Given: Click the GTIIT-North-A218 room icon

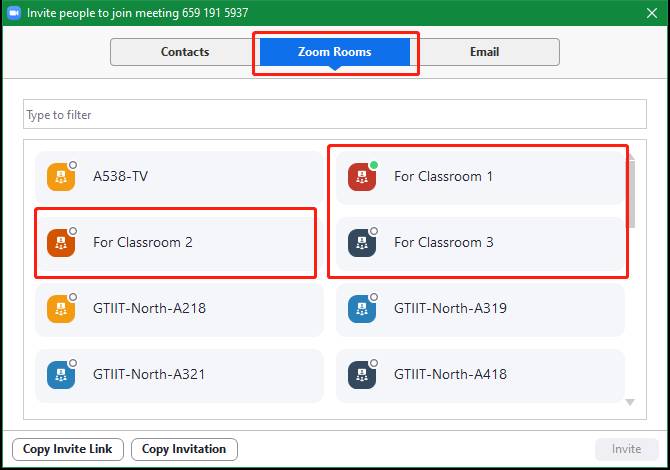Looking at the screenshot, I should coord(61,308).
